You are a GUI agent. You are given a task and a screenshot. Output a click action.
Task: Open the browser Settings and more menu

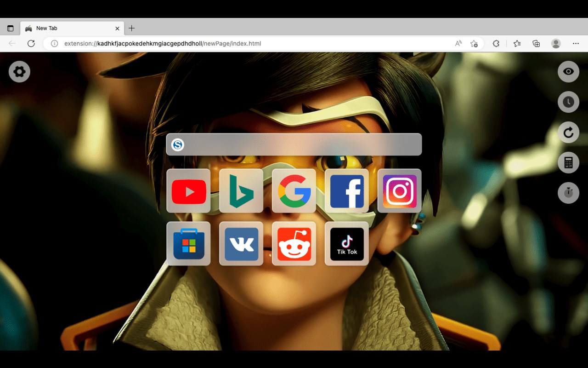576,44
